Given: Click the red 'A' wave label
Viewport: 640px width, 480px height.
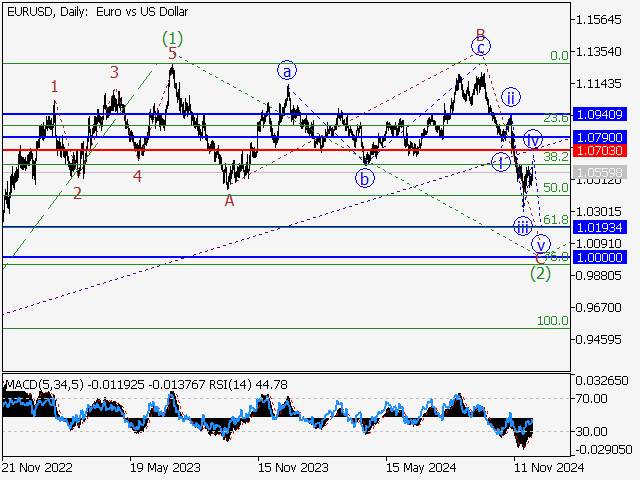Looking at the screenshot, I should tap(229, 200).
